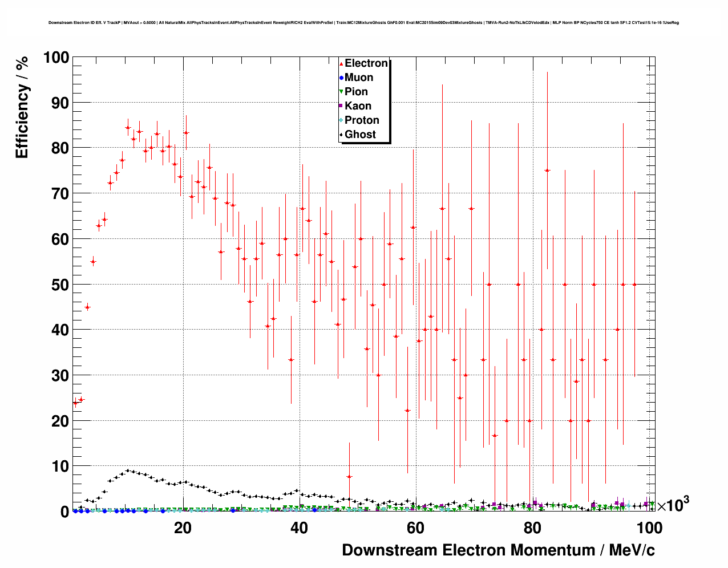The image size is (728, 568).
Task: Click the Ghost text label in legend
Action: coord(360,135)
